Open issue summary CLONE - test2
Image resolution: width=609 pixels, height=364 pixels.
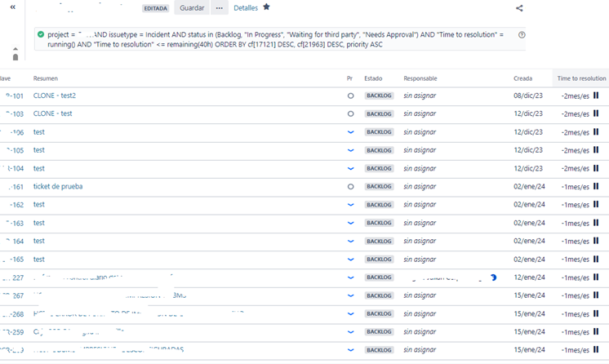pyautogui.click(x=55, y=95)
